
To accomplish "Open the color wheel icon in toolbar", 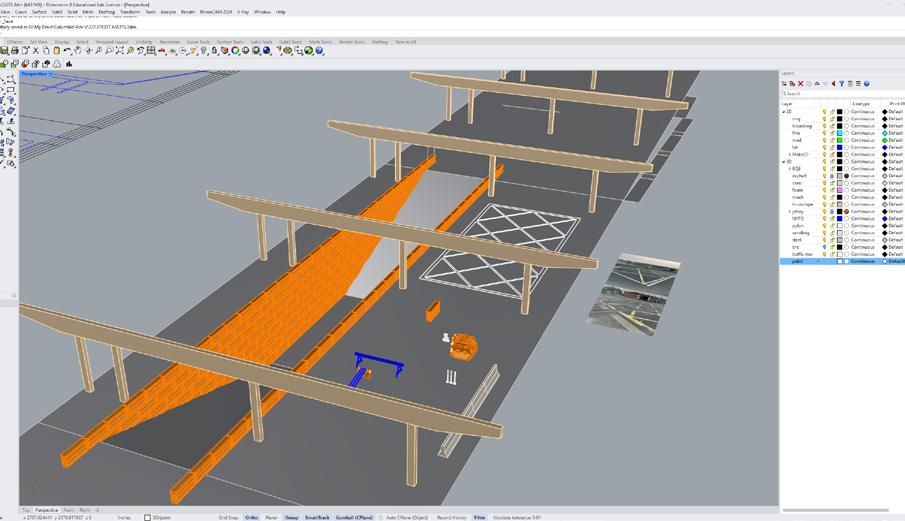I will 235,51.
